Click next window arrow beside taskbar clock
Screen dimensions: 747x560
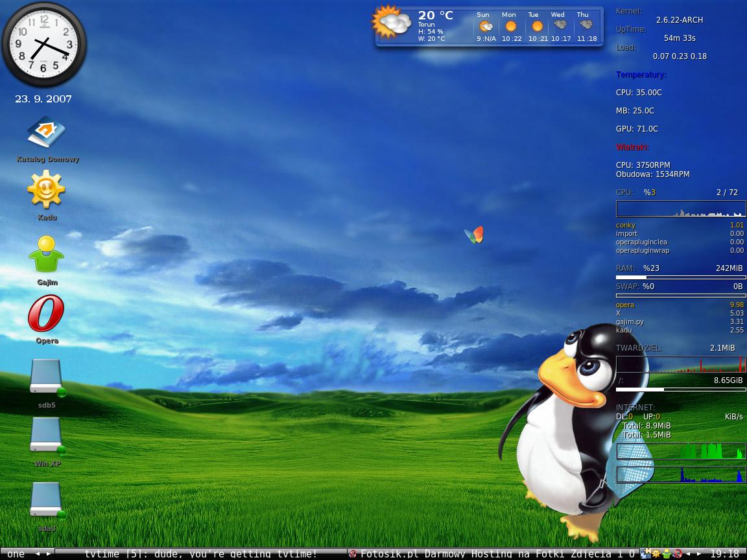point(698,554)
